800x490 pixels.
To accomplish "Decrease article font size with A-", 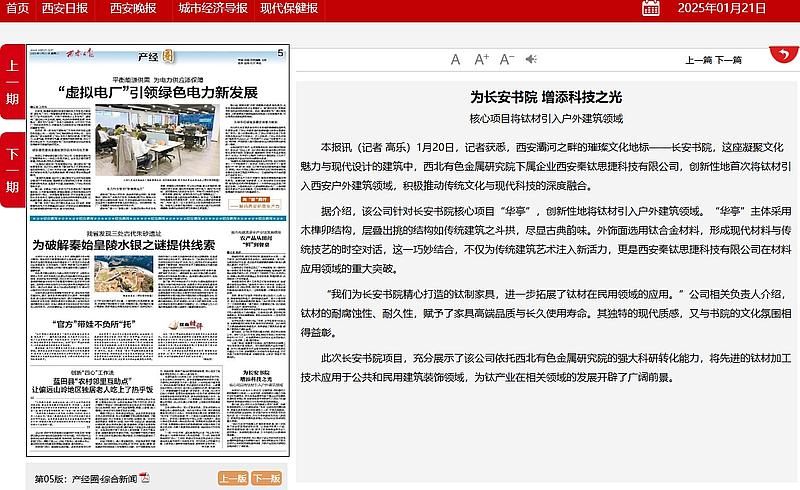I will (507, 59).
